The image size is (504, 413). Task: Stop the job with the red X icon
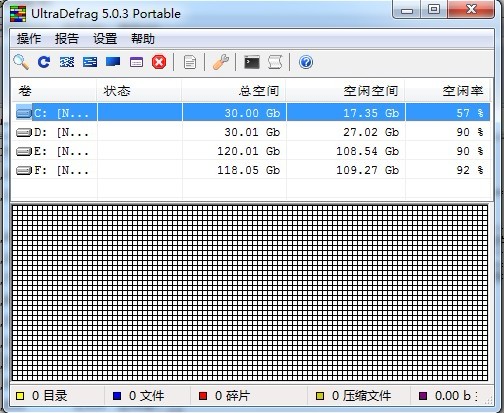159,62
